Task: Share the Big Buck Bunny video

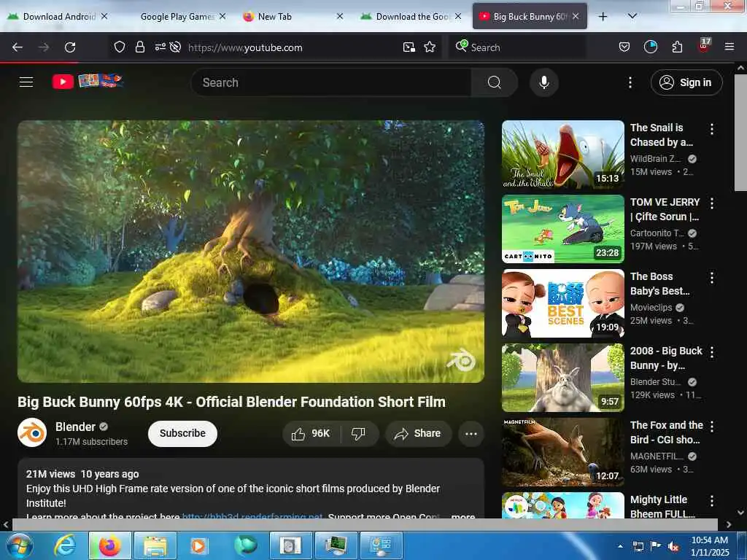Action: tap(418, 433)
